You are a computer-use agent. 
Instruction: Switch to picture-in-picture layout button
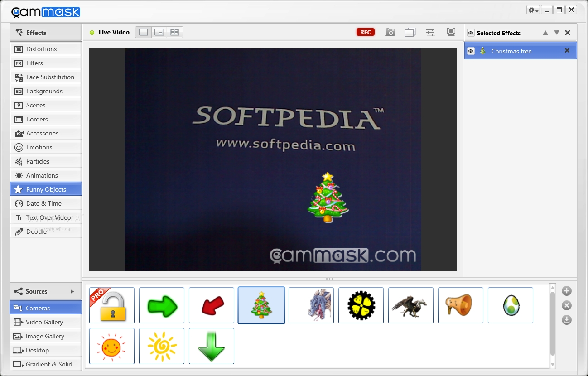pyautogui.click(x=159, y=32)
